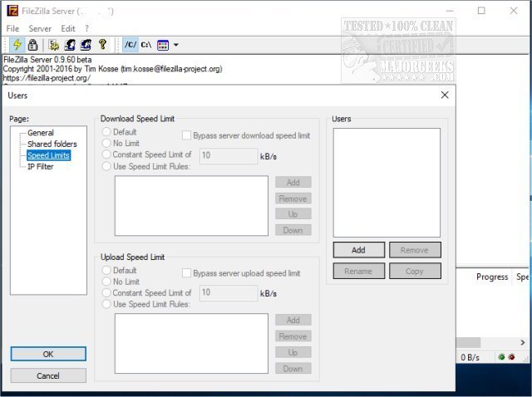
Task: Click the red status indicator light
Action: pos(512,357)
